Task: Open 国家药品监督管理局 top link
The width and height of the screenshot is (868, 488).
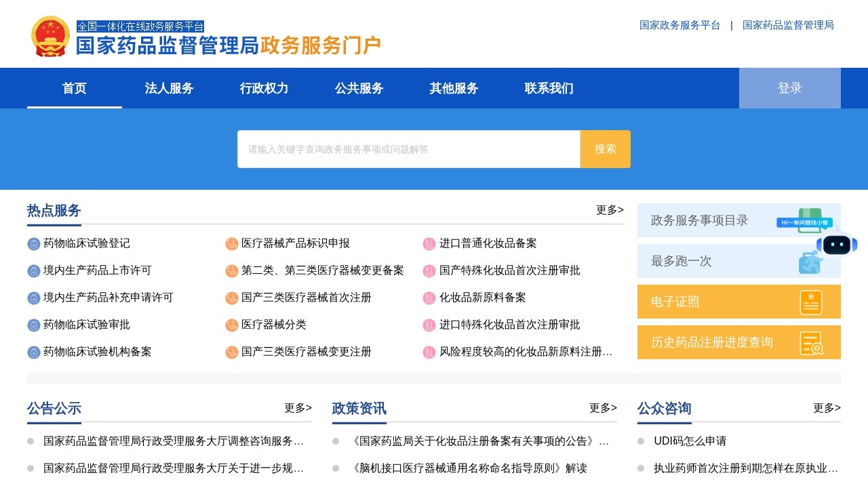Action: (x=788, y=25)
